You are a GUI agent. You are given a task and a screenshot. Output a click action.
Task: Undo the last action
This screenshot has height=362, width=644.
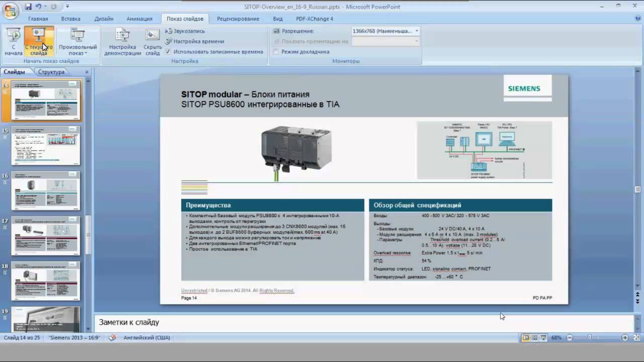(x=39, y=7)
